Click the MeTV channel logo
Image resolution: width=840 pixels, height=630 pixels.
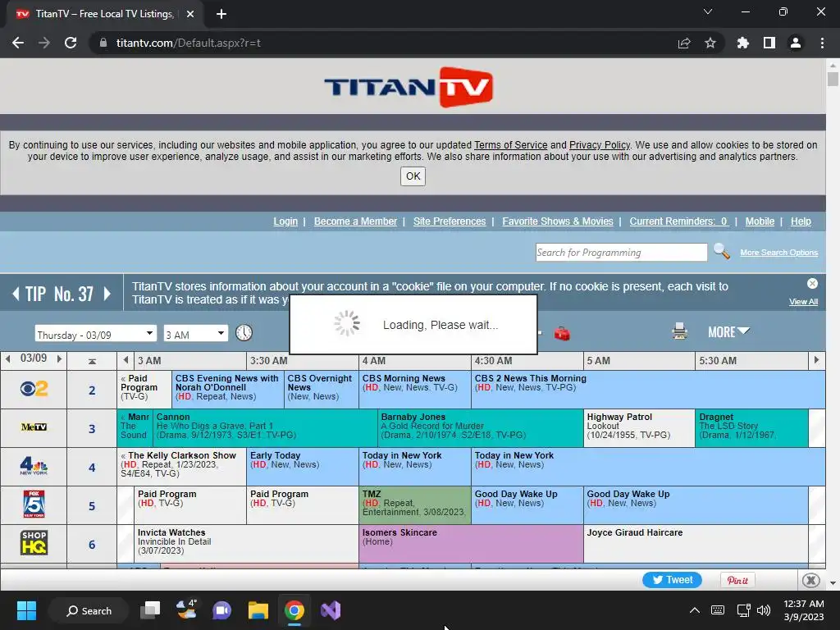click(x=34, y=427)
